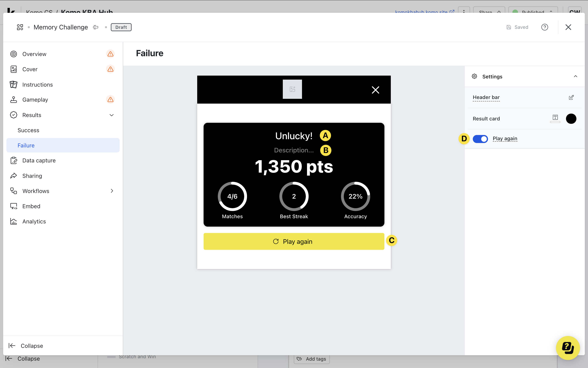588x368 pixels.
Task: Click the yellow Play again button
Action: coord(294,241)
